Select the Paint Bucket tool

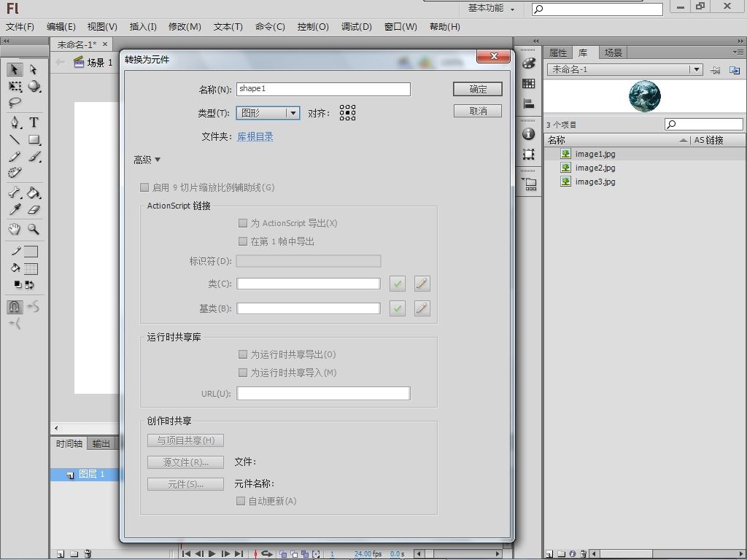34,192
